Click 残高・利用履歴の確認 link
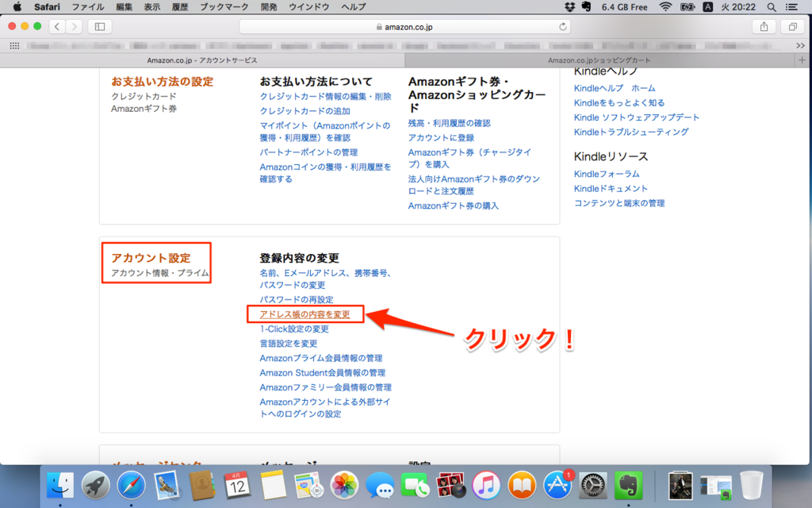Screen dimensions: 812x508 pos(449,123)
